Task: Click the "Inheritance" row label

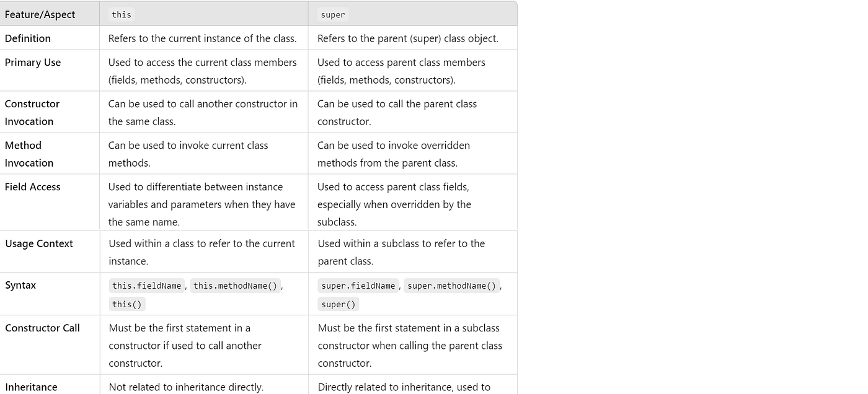Action: pos(31,387)
